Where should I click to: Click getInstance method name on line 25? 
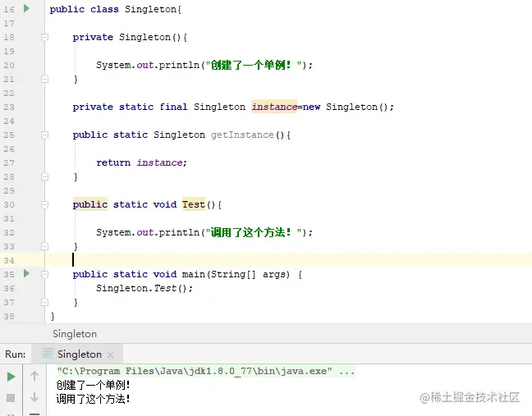242,135
